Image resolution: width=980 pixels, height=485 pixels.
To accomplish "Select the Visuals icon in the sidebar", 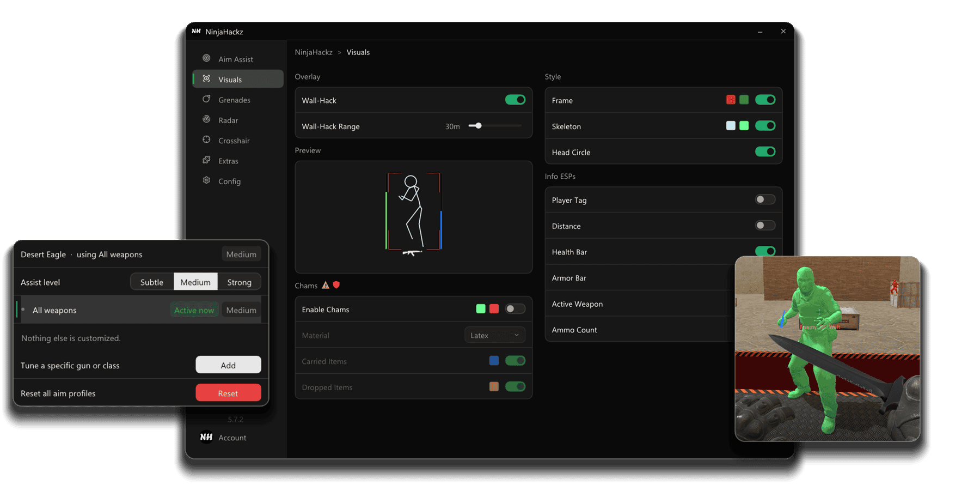I will pos(206,78).
